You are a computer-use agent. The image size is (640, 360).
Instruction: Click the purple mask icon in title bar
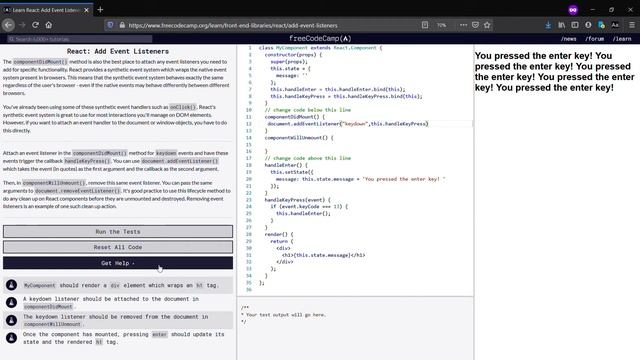point(573,10)
